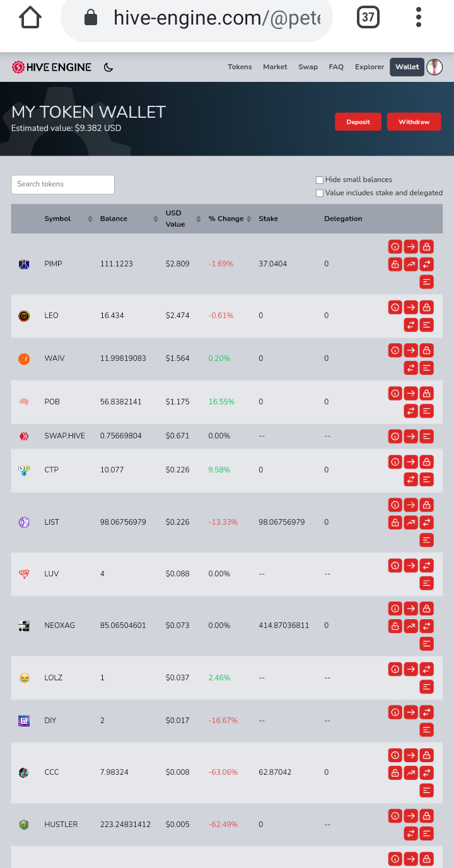Viewport: 454px width, 868px height.
Task: Send DIY tokens using arrow icon
Action: click(x=410, y=712)
